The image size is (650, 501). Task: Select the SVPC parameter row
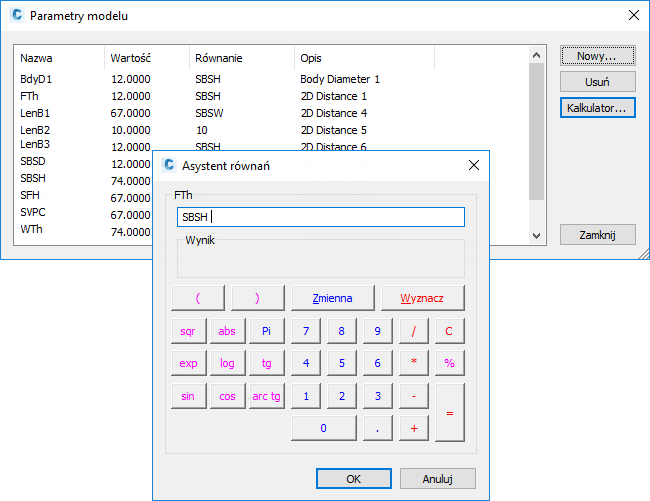(x=33, y=212)
